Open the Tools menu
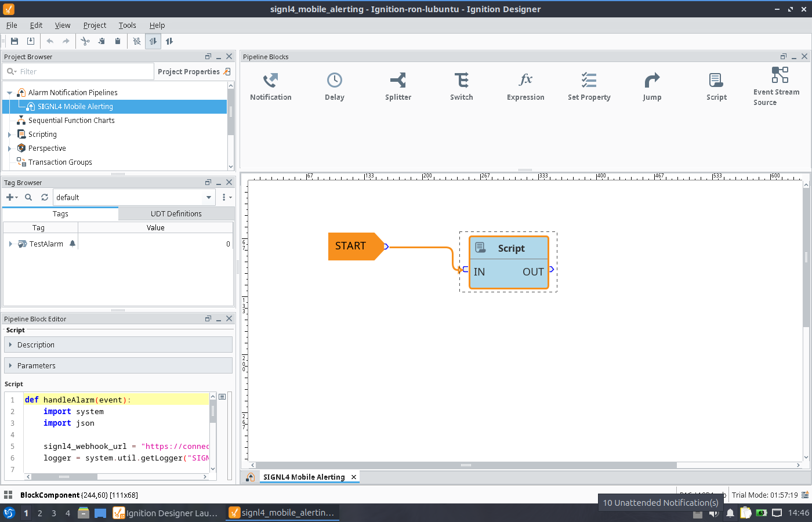This screenshot has height=522, width=812. point(128,26)
